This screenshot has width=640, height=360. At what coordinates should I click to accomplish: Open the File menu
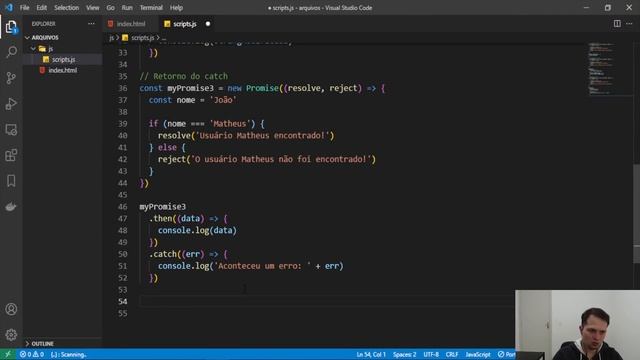24,7
